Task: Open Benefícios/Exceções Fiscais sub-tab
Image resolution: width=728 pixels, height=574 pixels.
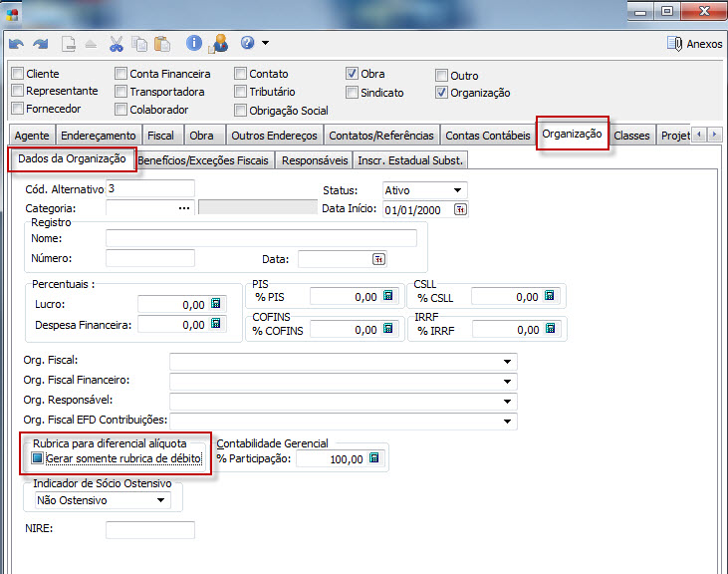Action: (x=203, y=159)
